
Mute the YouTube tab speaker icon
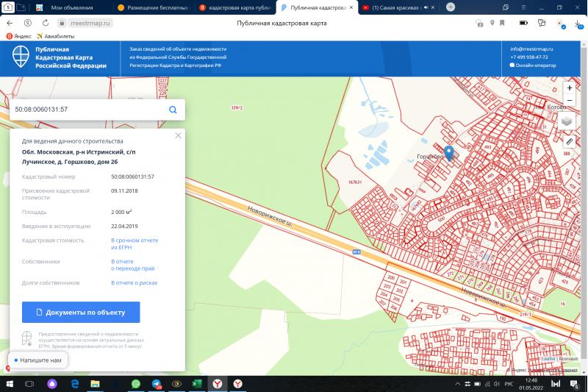(426, 7)
